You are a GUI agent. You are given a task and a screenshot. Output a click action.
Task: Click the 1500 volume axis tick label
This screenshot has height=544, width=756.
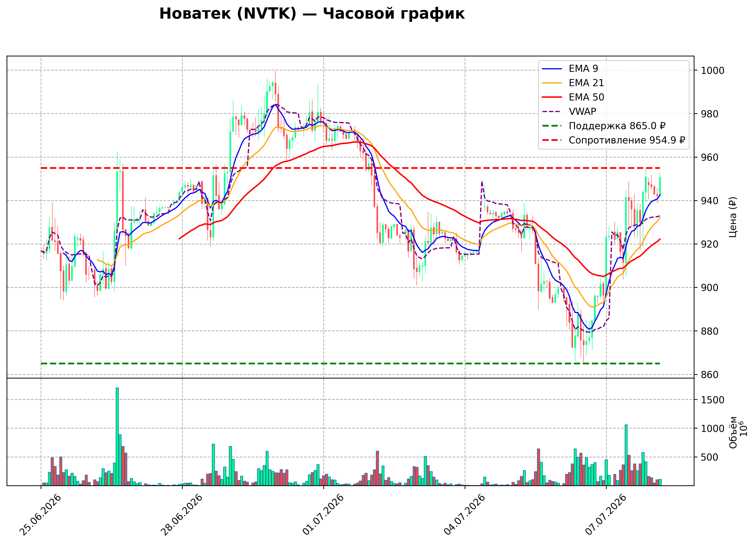713,400
